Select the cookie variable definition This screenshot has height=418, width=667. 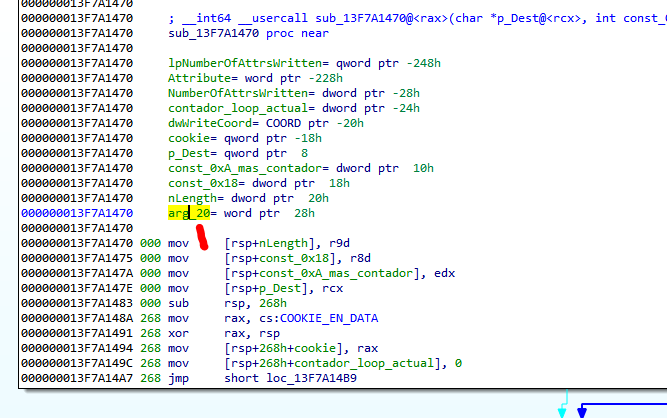[188, 138]
